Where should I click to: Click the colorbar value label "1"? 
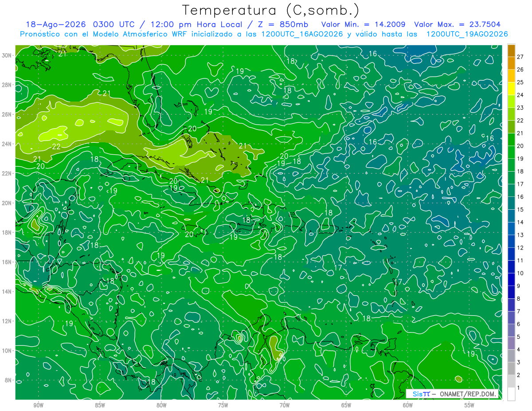click(x=519, y=388)
